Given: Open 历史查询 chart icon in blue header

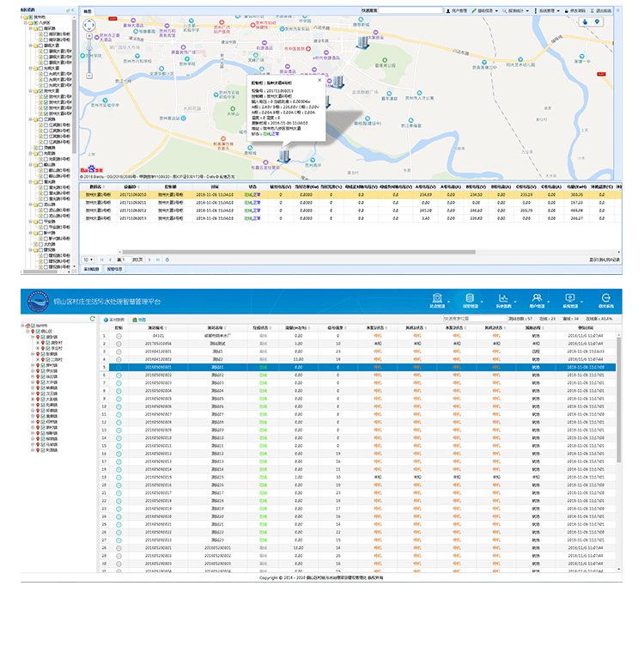Looking at the screenshot, I should (503, 300).
